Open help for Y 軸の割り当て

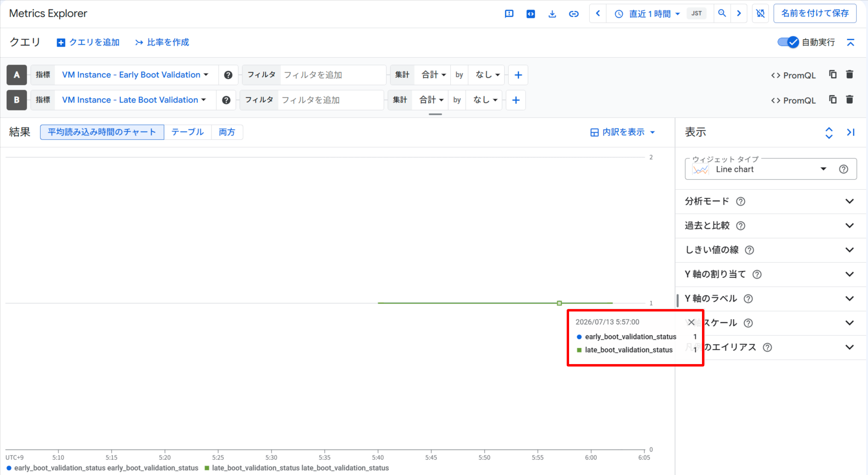757,274
